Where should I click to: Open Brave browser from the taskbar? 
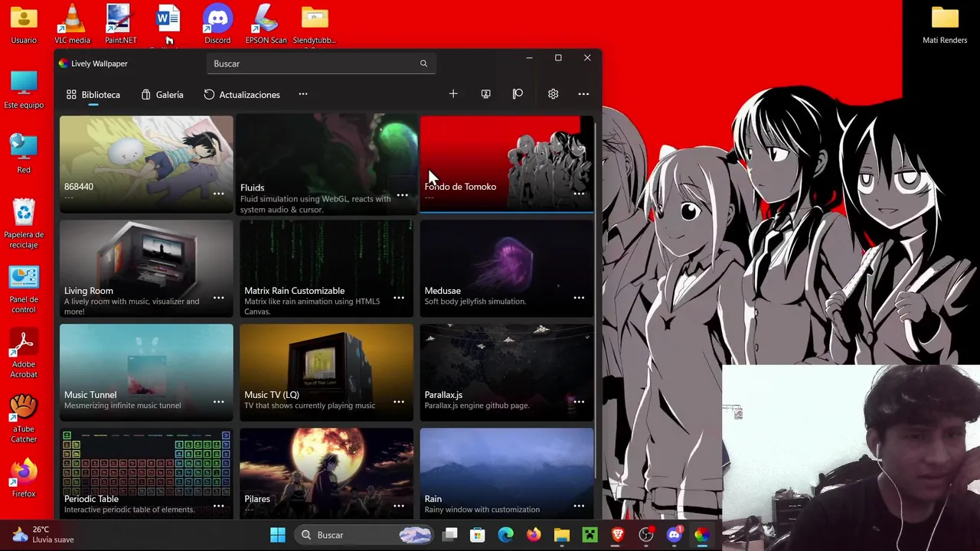pos(618,535)
